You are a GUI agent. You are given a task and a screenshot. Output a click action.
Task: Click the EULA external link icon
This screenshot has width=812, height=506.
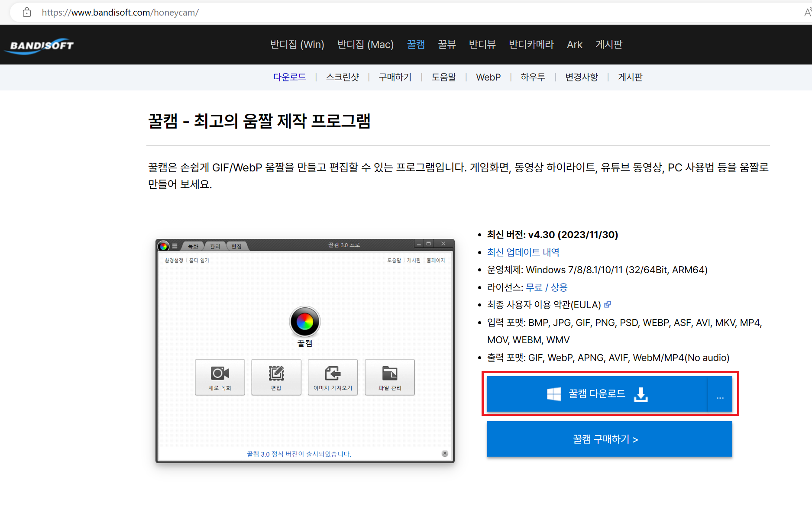pos(608,304)
